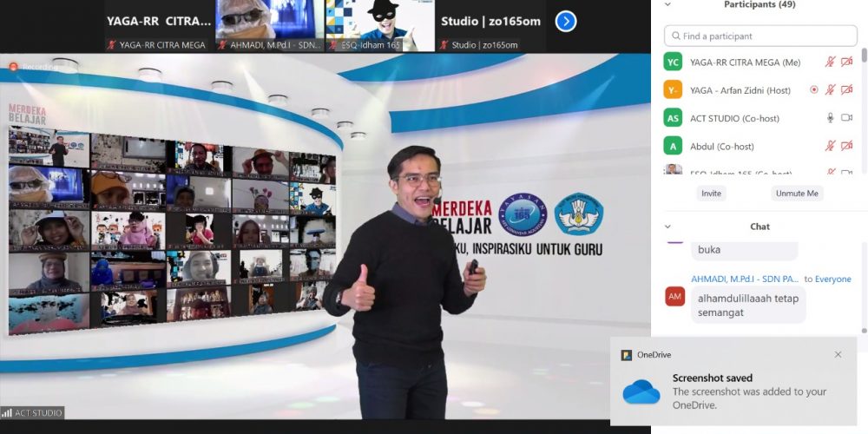Click the AS avatar of ACT STUDIO
The image size is (868, 434).
tap(673, 117)
